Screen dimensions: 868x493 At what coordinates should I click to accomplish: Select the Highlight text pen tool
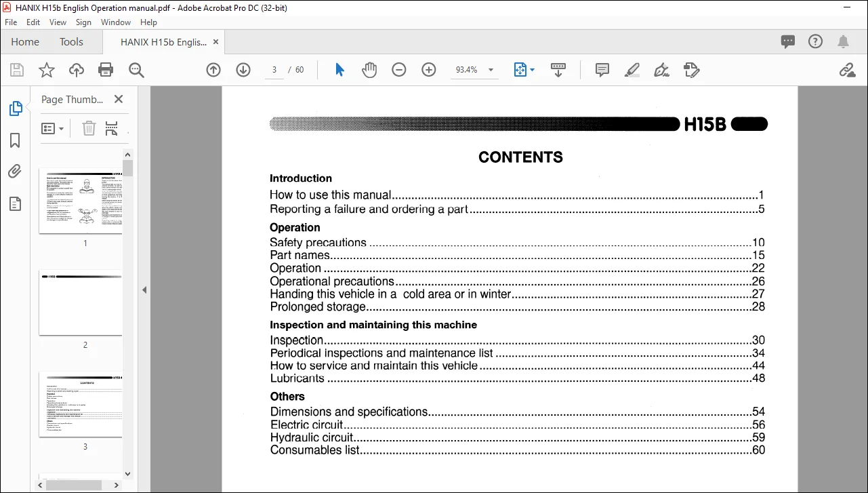[x=632, y=70]
